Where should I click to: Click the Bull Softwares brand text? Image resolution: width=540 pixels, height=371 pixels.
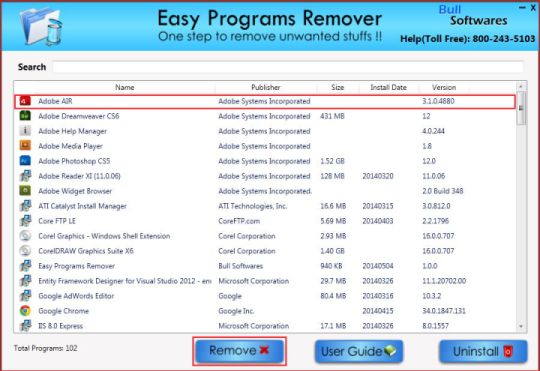pos(472,16)
